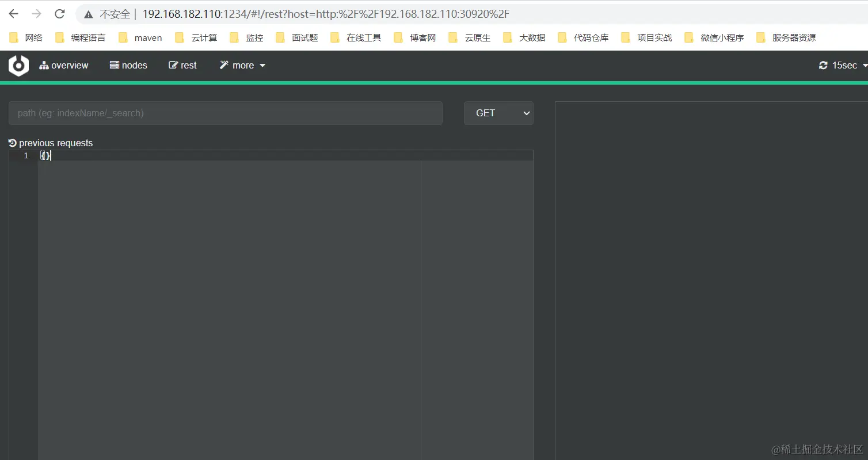Image resolution: width=868 pixels, height=460 pixels.
Task: Open the more navigation dropdown
Action: pos(242,65)
